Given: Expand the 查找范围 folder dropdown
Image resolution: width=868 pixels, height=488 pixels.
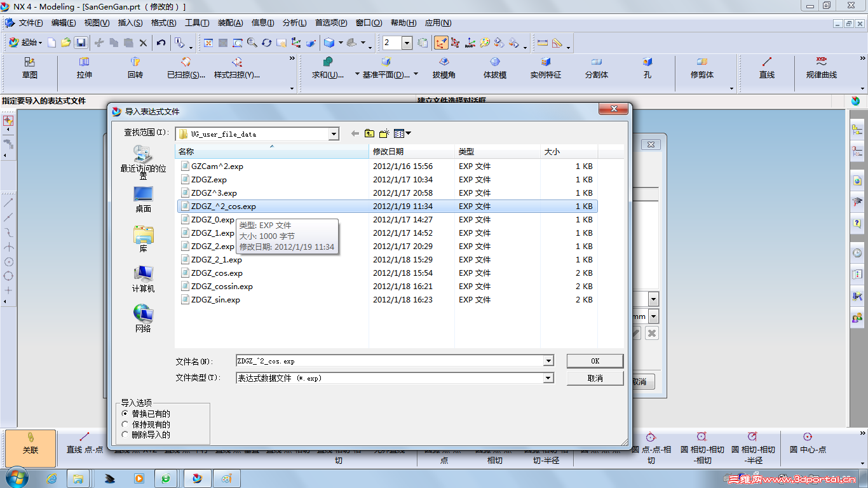Looking at the screenshot, I should click(x=334, y=134).
